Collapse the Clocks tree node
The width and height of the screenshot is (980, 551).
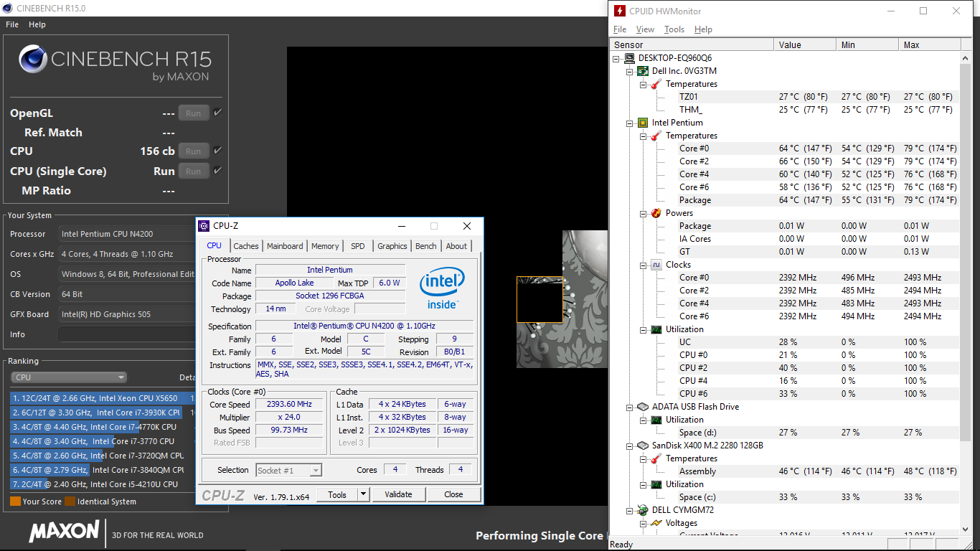tap(644, 265)
